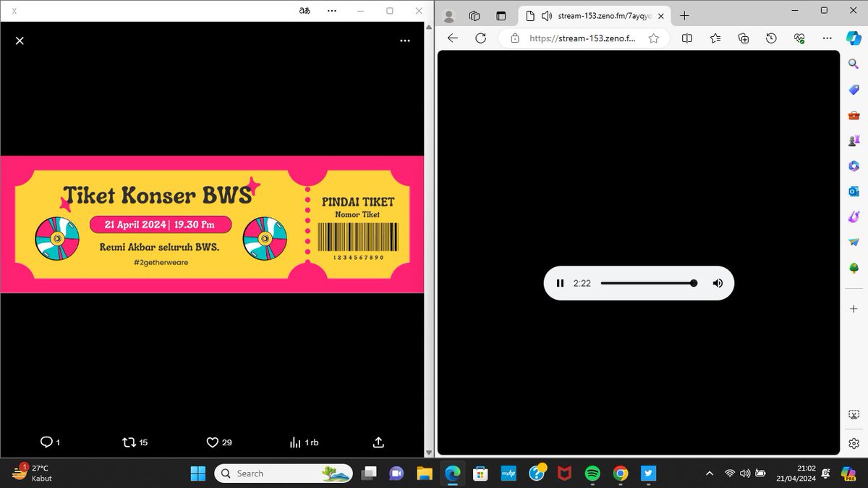The width and height of the screenshot is (868, 488).
Task: View site information lock icon
Action: click(515, 38)
